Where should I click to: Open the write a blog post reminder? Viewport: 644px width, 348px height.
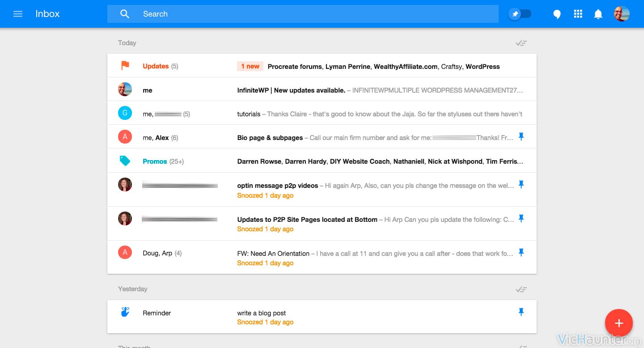322,317
